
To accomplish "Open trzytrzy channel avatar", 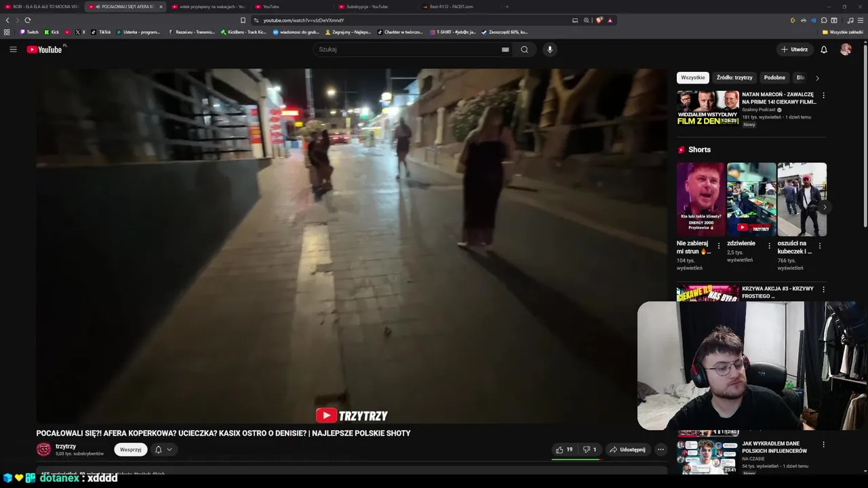I will 43,449.
